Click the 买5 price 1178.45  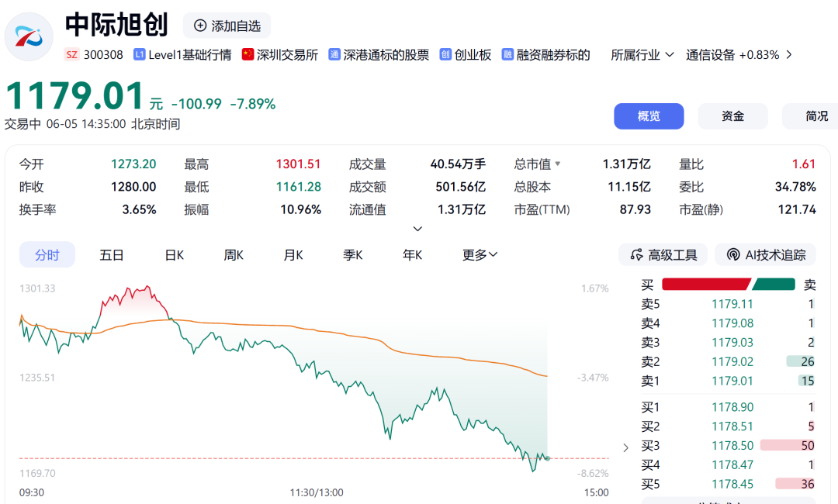coord(732,484)
